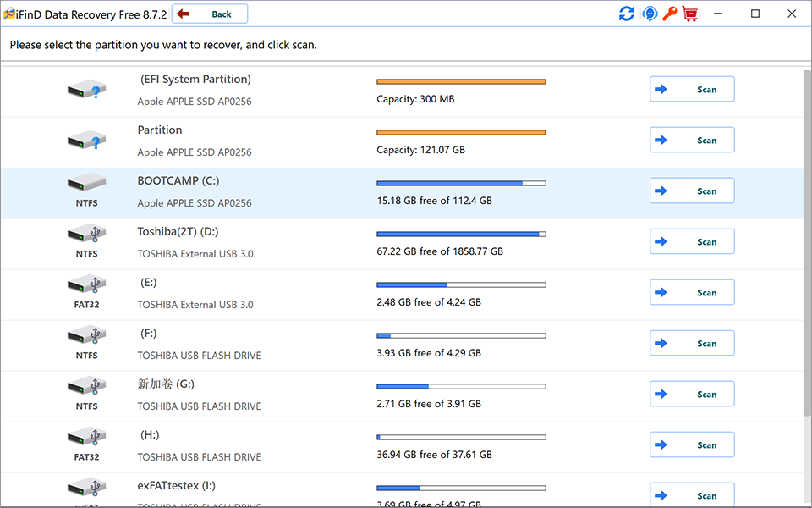Click "15.18 GB free of 112.4 GB"
This screenshot has height=508, width=812.
click(435, 201)
